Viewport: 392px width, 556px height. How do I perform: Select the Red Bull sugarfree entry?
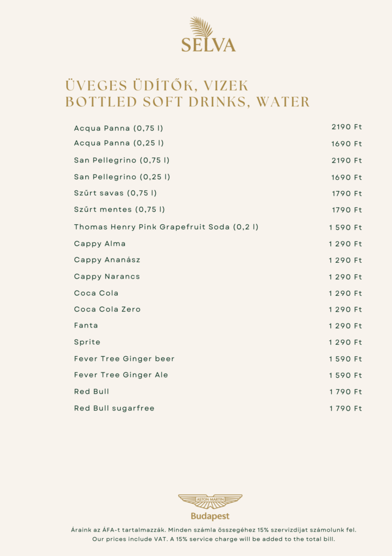114,408
